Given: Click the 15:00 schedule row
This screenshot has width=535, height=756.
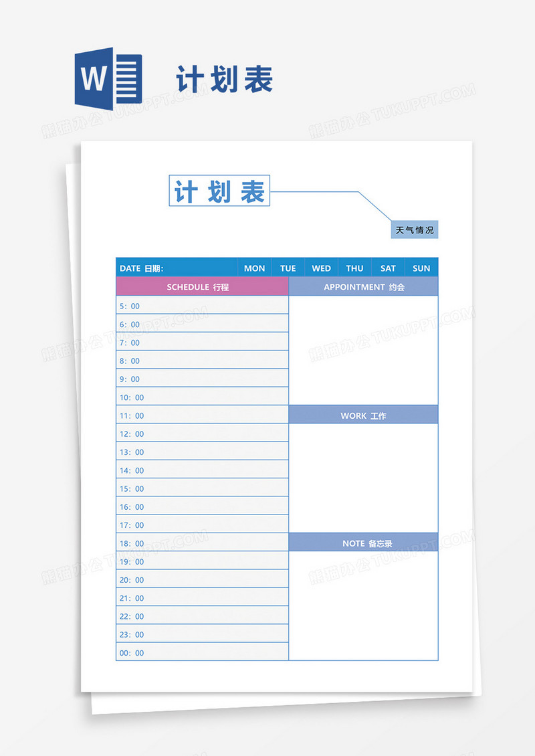Looking at the screenshot, I should point(203,488).
